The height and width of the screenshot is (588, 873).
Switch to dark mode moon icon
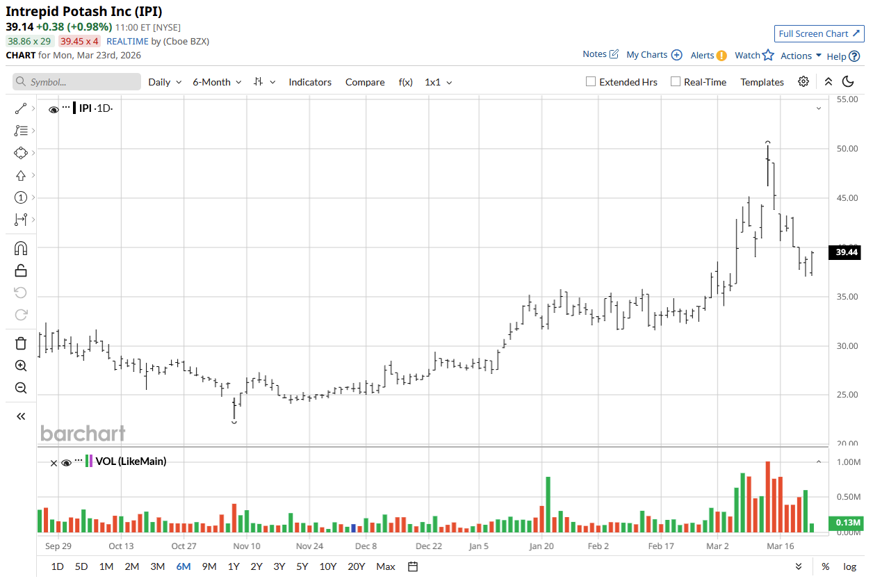pyautogui.click(x=848, y=81)
